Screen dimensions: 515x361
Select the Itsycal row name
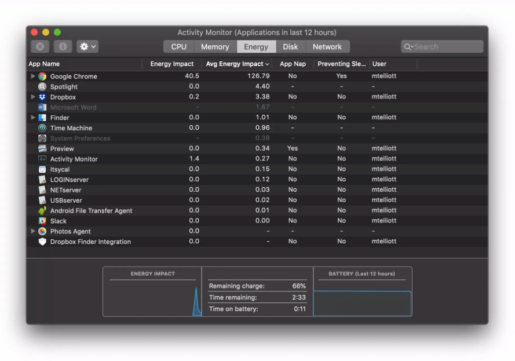pyautogui.click(x=60, y=169)
